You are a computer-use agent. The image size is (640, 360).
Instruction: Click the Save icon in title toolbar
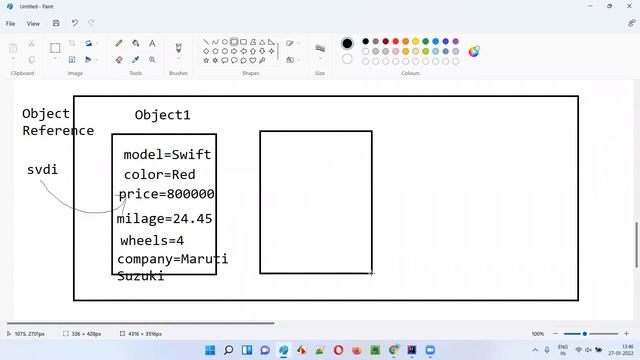[56, 23]
